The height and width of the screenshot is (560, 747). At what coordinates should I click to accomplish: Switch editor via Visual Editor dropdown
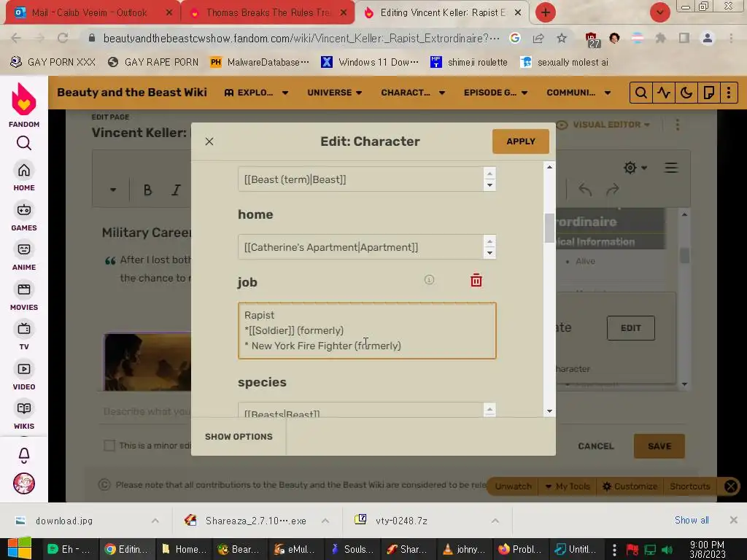[x=603, y=125]
